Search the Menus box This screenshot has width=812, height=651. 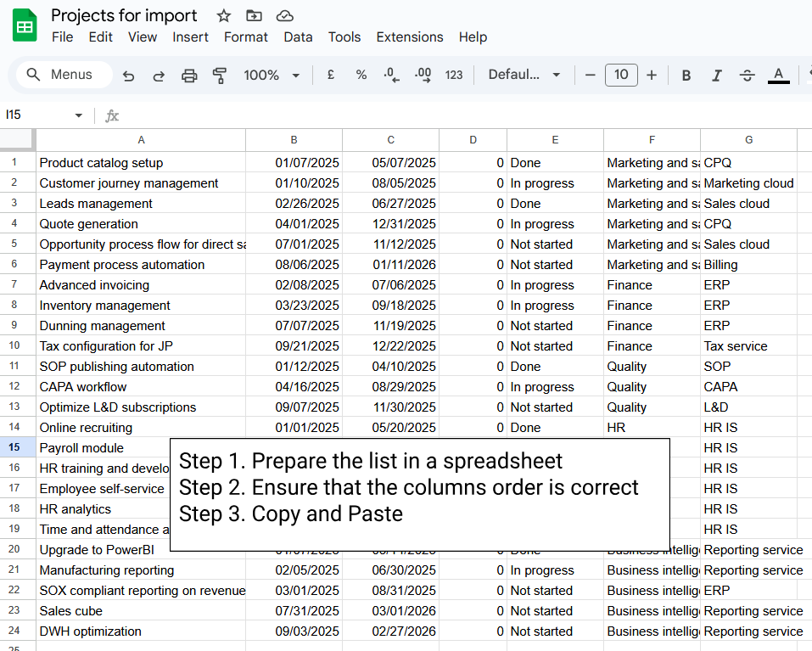coord(64,75)
